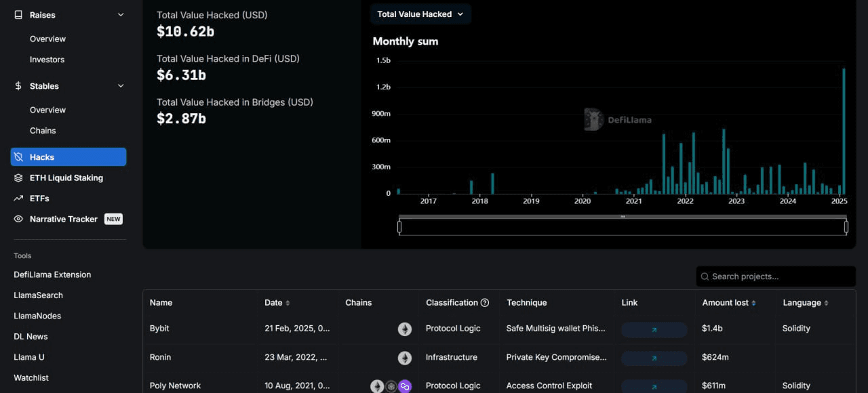Open the Llama U link
The width and height of the screenshot is (868, 393).
coord(29,357)
